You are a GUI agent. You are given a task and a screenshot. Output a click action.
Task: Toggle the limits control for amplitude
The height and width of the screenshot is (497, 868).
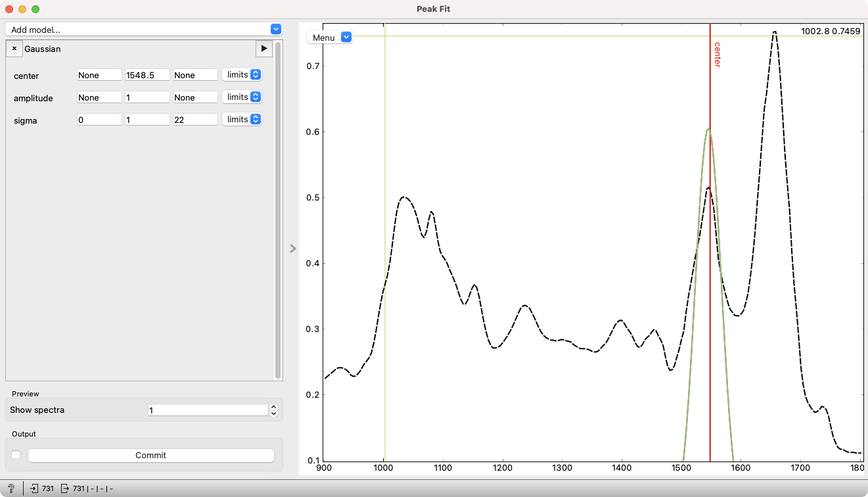point(242,97)
